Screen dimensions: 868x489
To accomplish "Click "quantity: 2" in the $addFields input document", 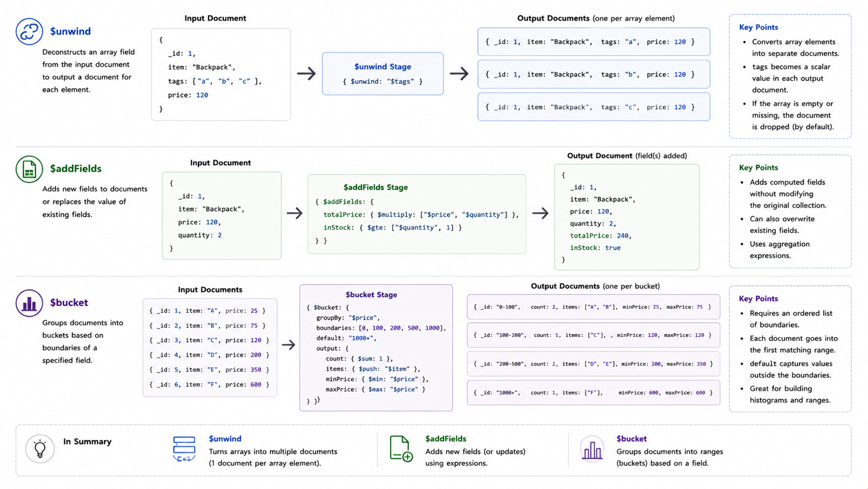I will pos(200,235).
